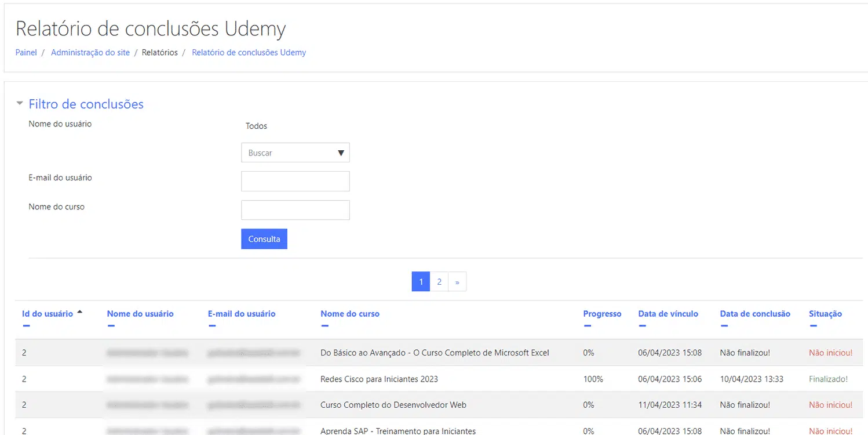Image resolution: width=868 pixels, height=435 pixels.
Task: Sort by Situação column header
Action: 825,314
